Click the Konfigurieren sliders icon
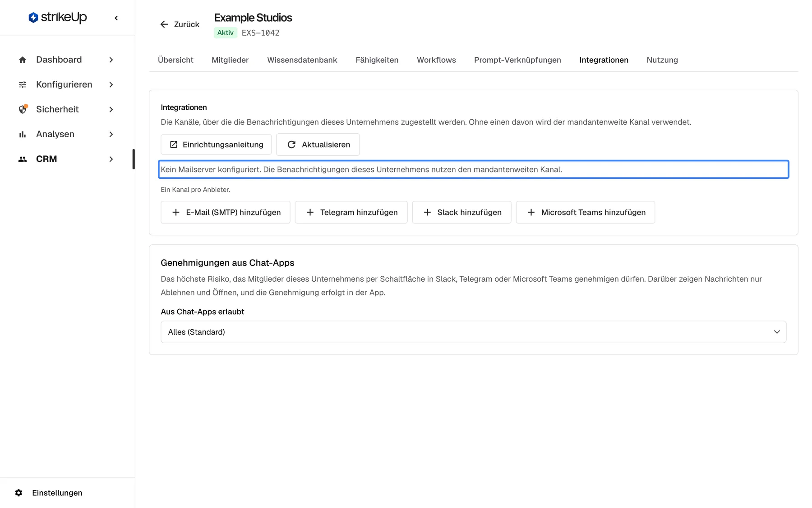Image resolution: width=812 pixels, height=508 pixels. tap(23, 84)
